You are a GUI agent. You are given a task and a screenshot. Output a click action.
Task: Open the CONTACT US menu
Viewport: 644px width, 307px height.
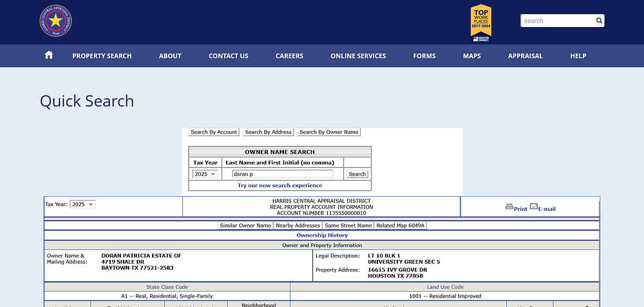pyautogui.click(x=229, y=56)
